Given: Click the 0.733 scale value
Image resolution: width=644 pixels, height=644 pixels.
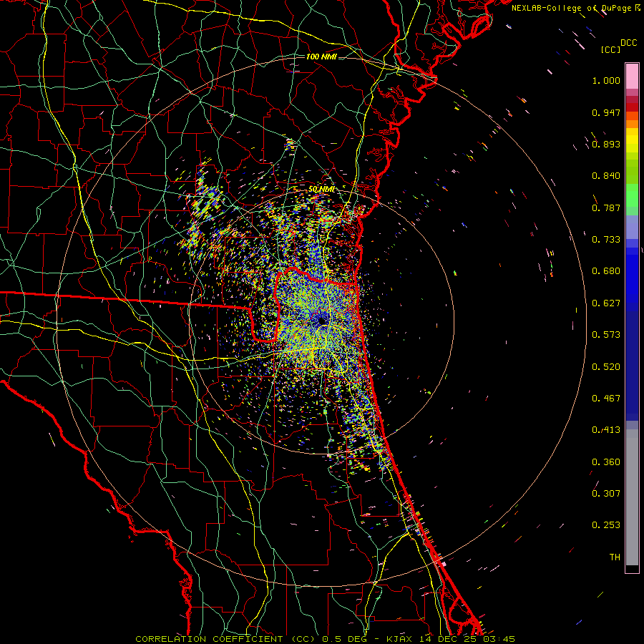Looking at the screenshot, I should click(x=606, y=240).
